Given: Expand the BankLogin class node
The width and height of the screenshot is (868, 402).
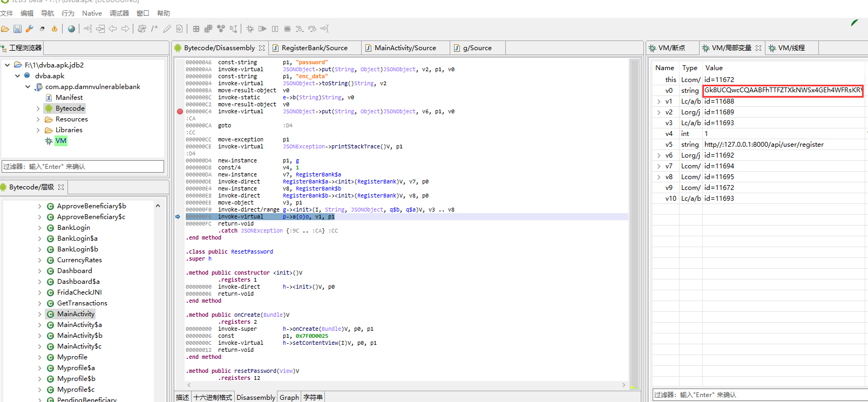Looking at the screenshot, I should click(40, 228).
